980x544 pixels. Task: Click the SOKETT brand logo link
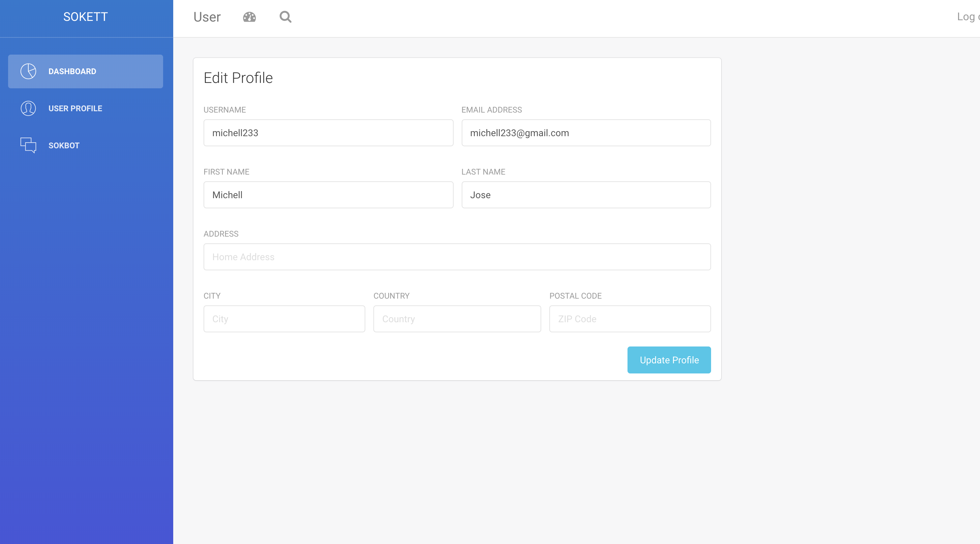tap(86, 17)
